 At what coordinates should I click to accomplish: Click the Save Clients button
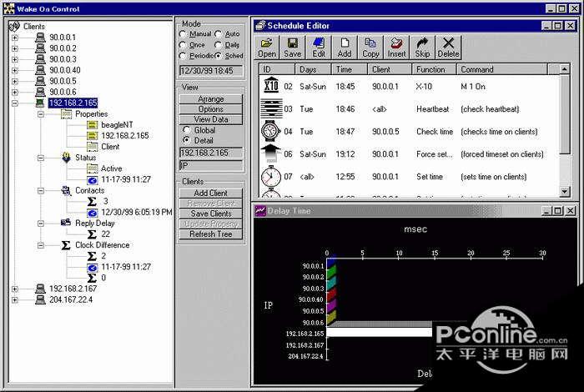pyautogui.click(x=211, y=214)
